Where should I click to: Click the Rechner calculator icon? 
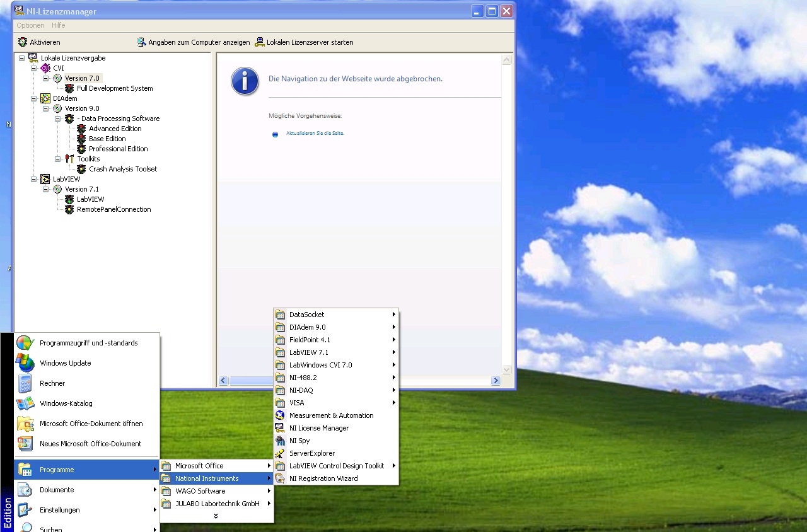(x=25, y=383)
